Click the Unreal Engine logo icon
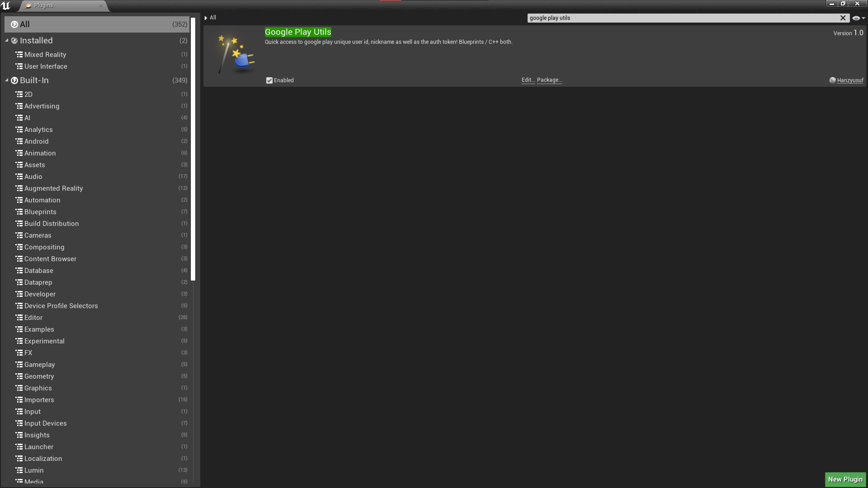The height and width of the screenshot is (488, 868). (x=6, y=6)
